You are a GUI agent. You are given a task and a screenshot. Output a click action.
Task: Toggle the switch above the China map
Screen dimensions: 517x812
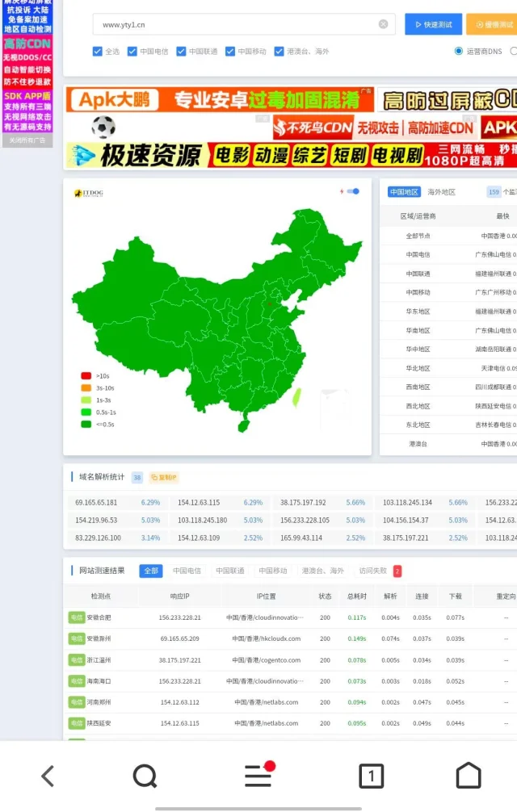tap(353, 191)
